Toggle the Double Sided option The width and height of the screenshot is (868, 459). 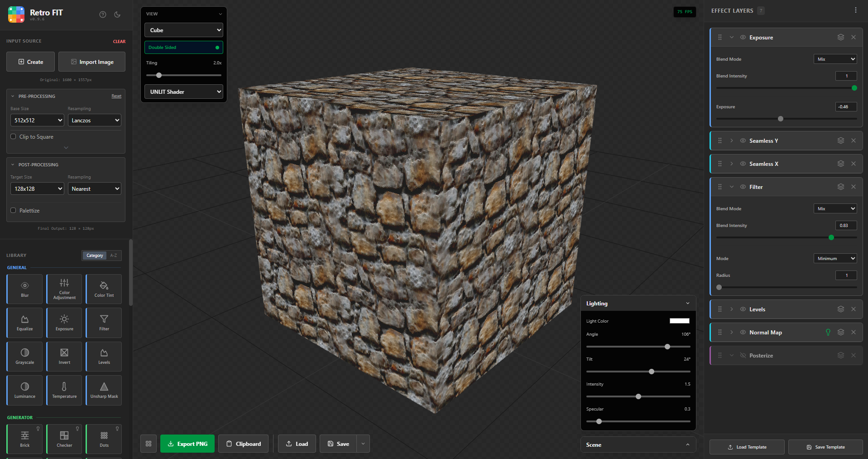(184, 48)
